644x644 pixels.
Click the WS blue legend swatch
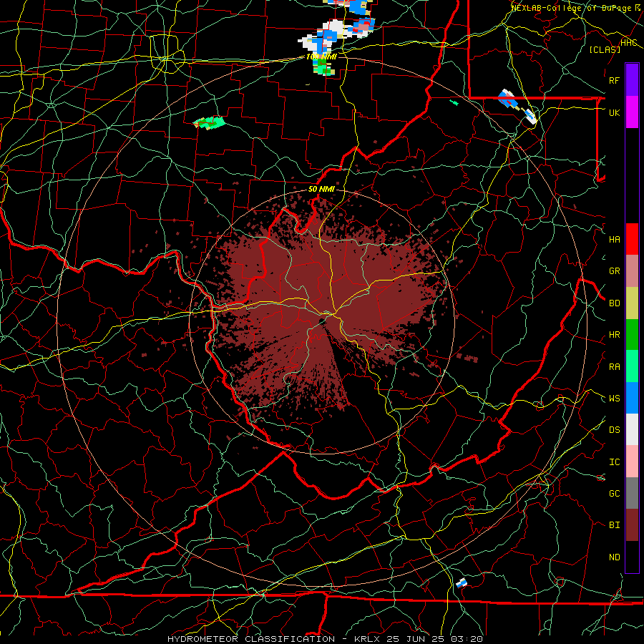click(x=632, y=398)
